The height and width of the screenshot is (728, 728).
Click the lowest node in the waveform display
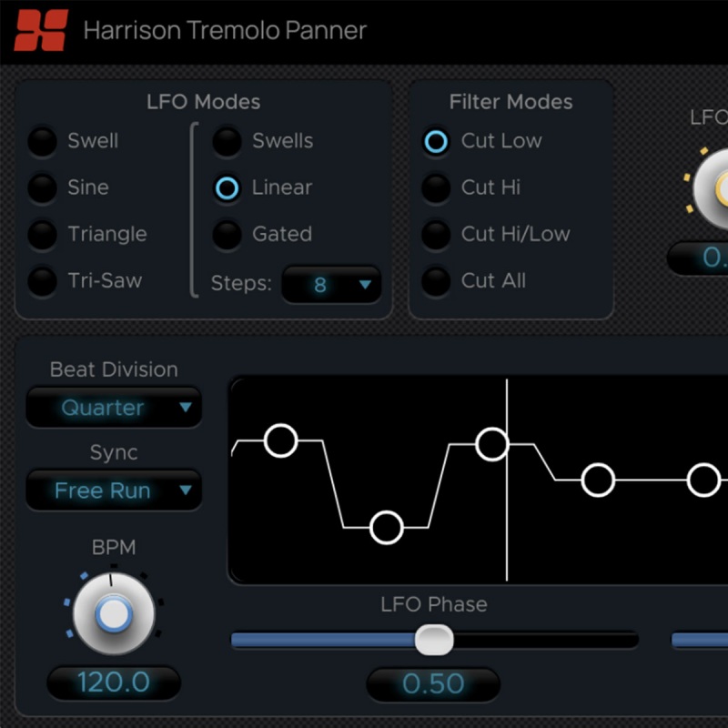(384, 526)
